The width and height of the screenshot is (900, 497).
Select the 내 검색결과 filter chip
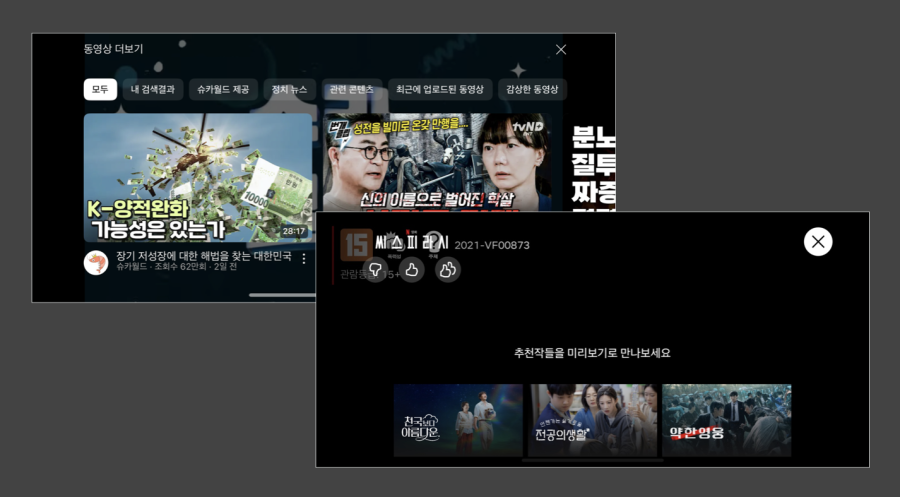coord(153,89)
